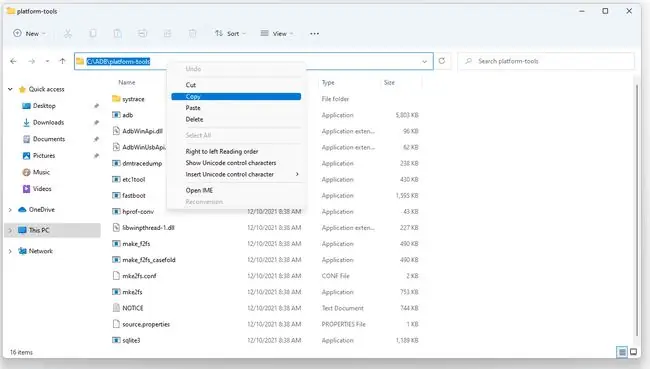650x369 pixels.
Task: Switch to details view icon in status bar
Action: [622, 352]
